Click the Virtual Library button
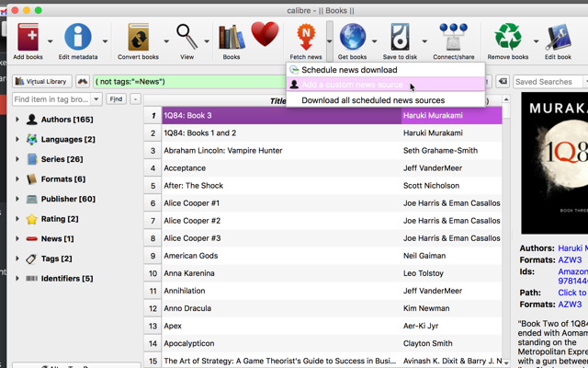The width and height of the screenshot is (588, 368). (42, 82)
